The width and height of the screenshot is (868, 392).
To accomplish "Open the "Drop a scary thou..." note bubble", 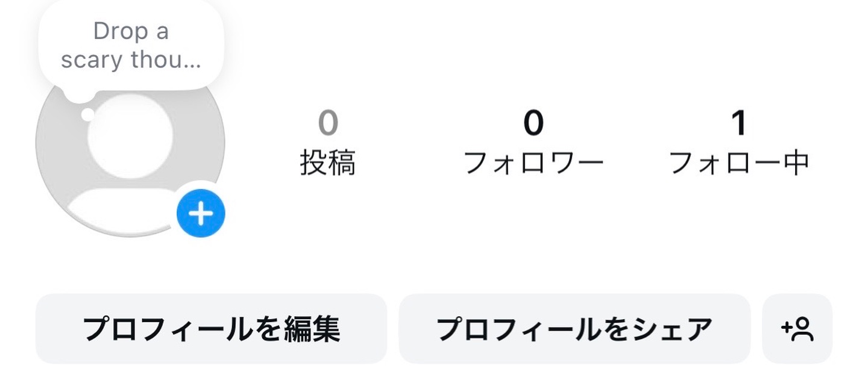I will 131,46.
